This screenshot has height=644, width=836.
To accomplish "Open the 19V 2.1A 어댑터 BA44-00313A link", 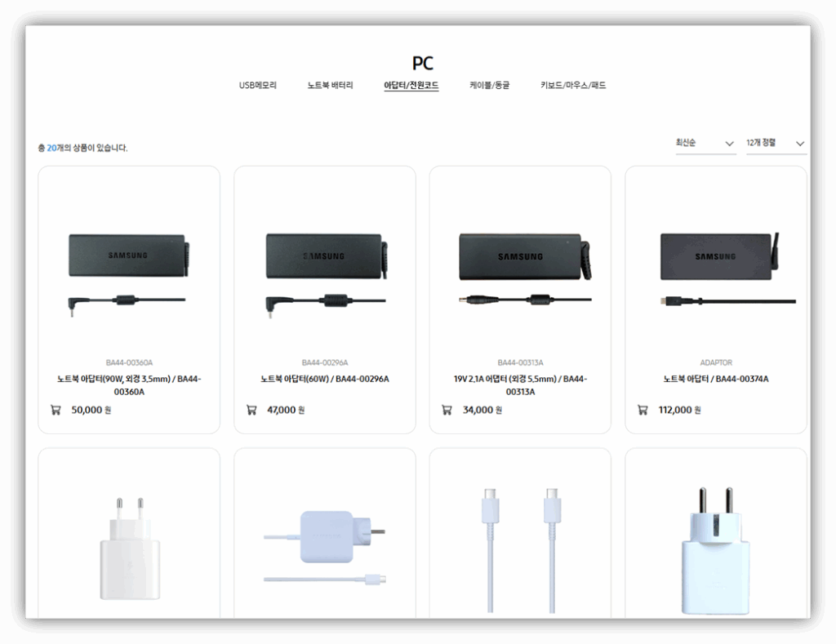I will coord(520,384).
